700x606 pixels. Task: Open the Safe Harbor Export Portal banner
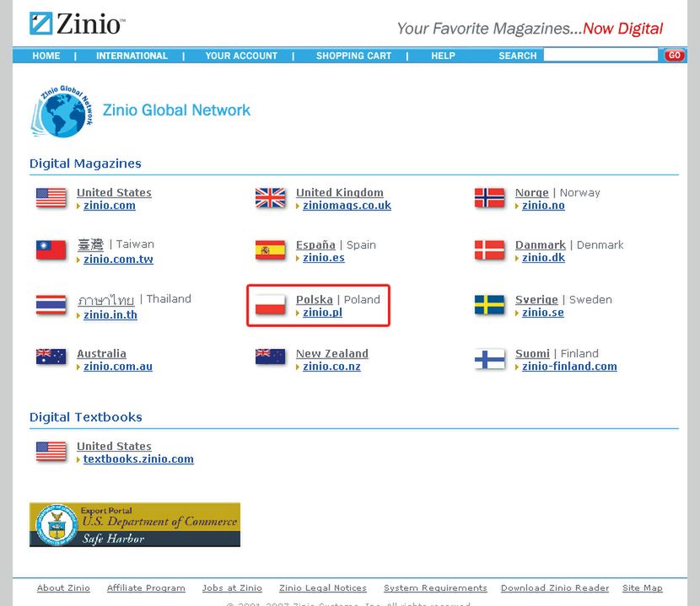(x=135, y=525)
